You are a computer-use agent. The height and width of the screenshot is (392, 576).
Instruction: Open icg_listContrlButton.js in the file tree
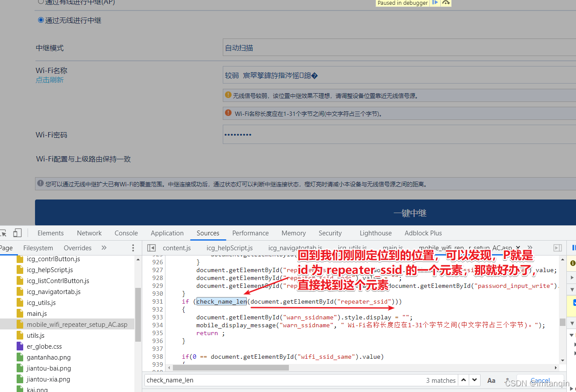[58, 281]
